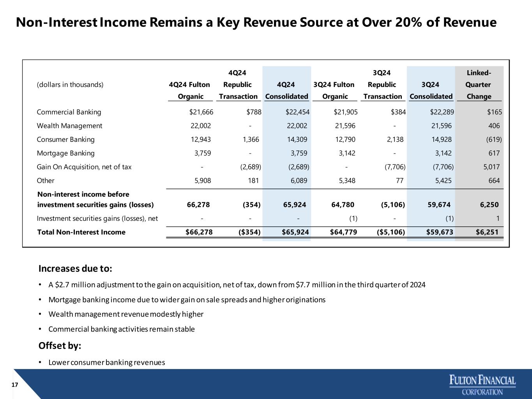Select the bullet "Wealth management revenue modestly higher"

click(126, 314)
